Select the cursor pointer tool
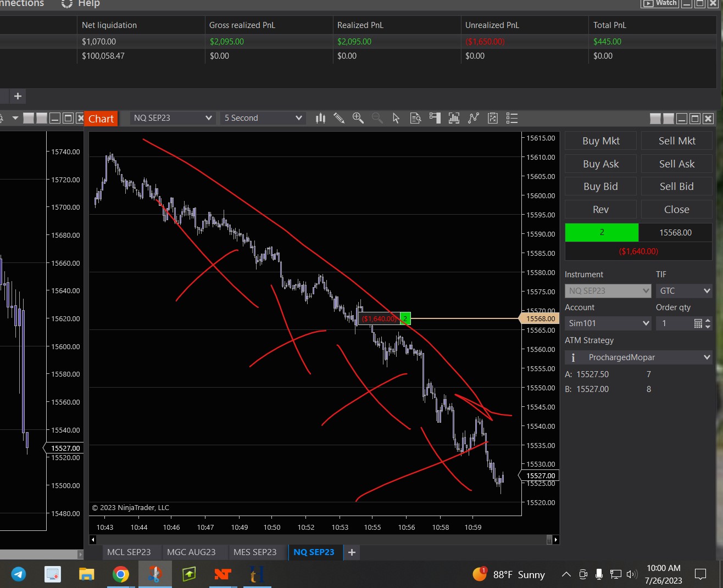Screen dimensions: 723x588 coord(396,118)
